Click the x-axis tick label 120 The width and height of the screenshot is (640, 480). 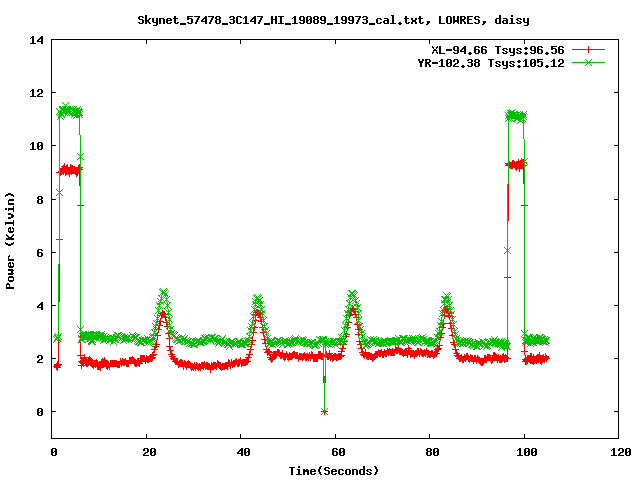coord(621,452)
